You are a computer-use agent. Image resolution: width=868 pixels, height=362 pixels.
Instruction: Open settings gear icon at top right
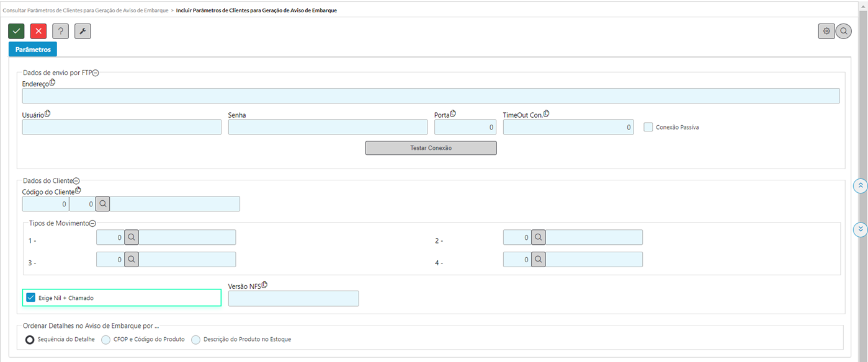click(826, 31)
